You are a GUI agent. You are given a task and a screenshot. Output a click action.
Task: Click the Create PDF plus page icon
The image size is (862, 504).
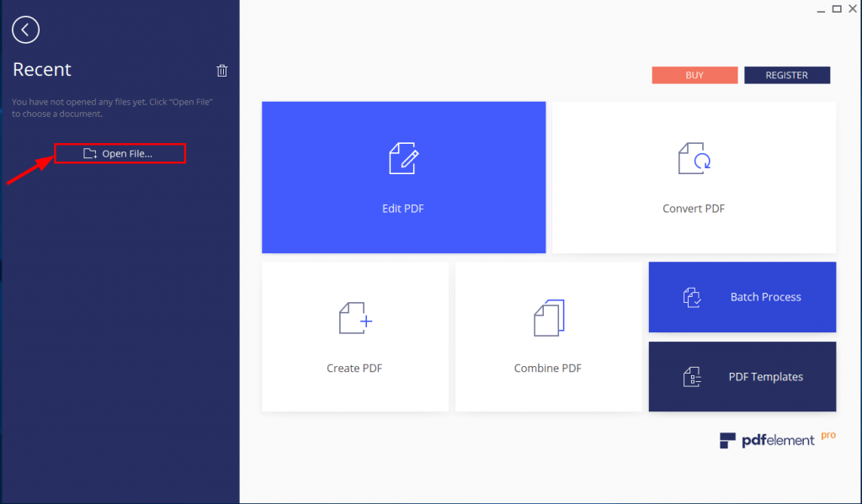point(355,318)
